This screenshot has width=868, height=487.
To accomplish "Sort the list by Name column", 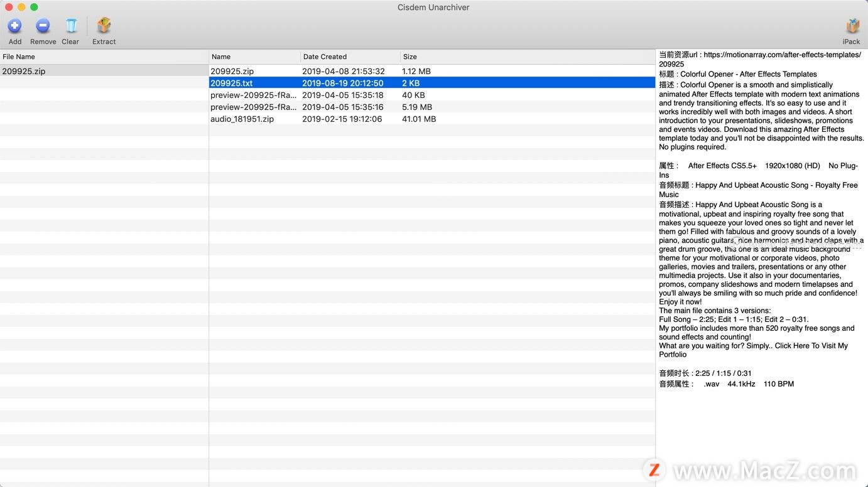I will [255, 56].
